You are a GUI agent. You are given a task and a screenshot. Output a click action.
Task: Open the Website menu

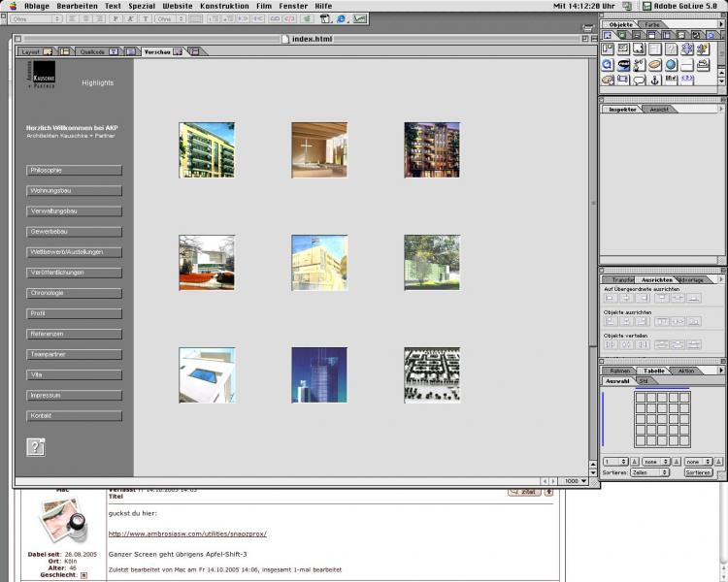tap(178, 6)
